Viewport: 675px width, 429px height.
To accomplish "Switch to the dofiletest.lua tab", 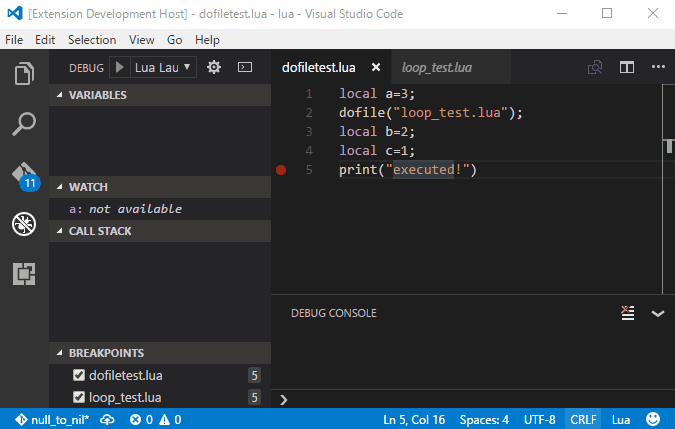I will point(319,68).
